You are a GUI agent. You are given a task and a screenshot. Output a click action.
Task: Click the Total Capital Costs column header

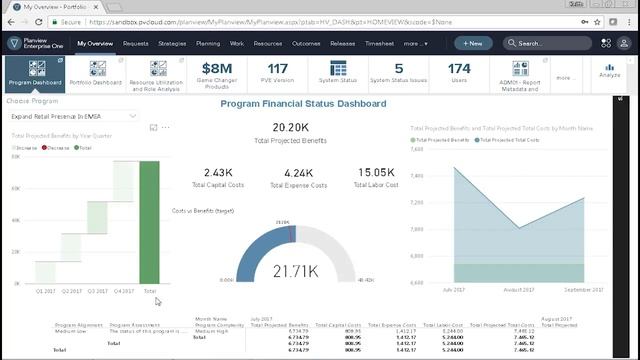338,325
